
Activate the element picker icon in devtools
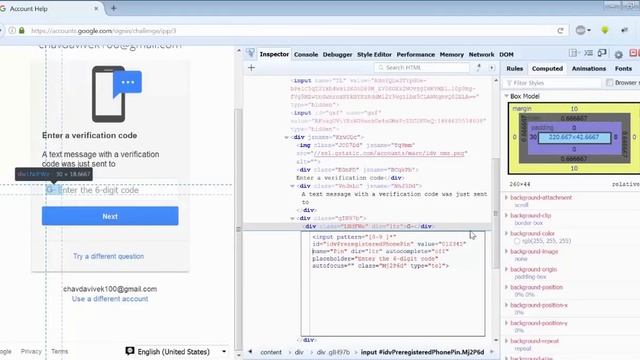pyautogui.click(x=251, y=53)
